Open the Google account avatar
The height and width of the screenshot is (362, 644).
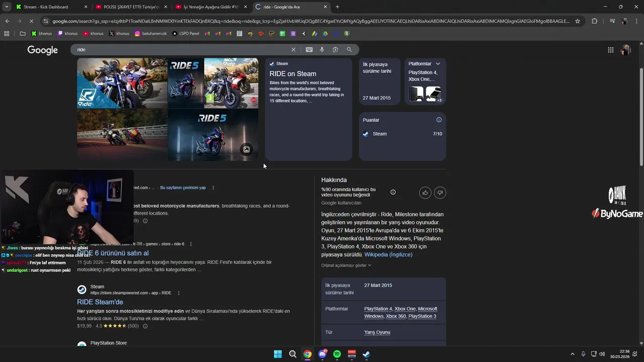click(626, 50)
